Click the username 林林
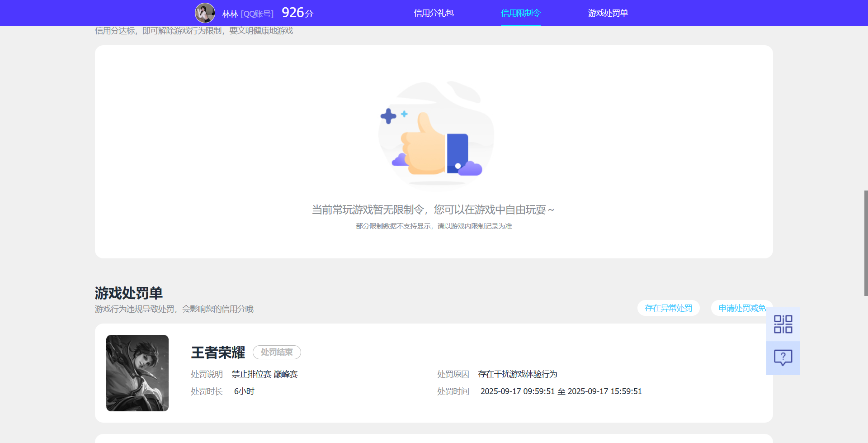The image size is (868, 443). 230,14
